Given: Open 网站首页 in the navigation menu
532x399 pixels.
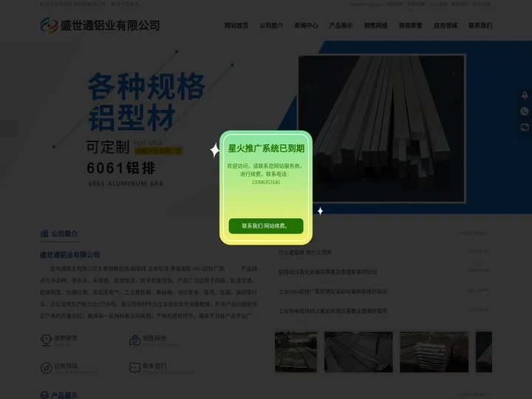Looking at the screenshot, I should pos(236,25).
